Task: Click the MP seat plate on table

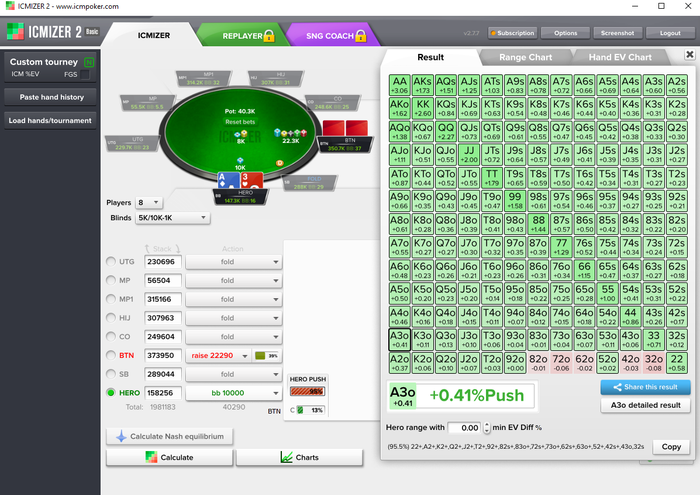Action: [147, 103]
